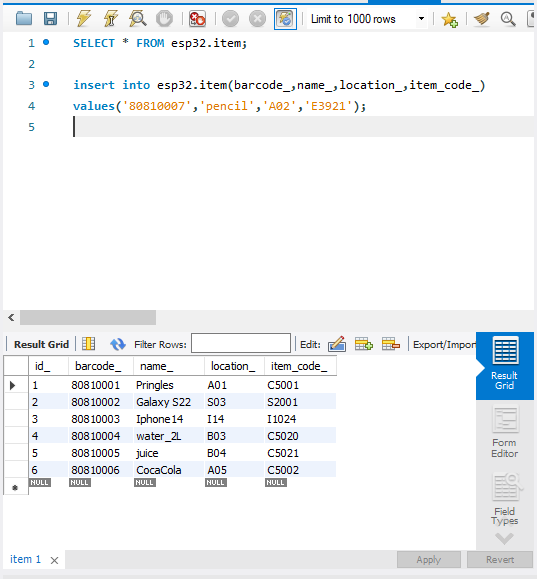Stop query execution hand icon
This screenshot has width=537, height=579.
164,18
